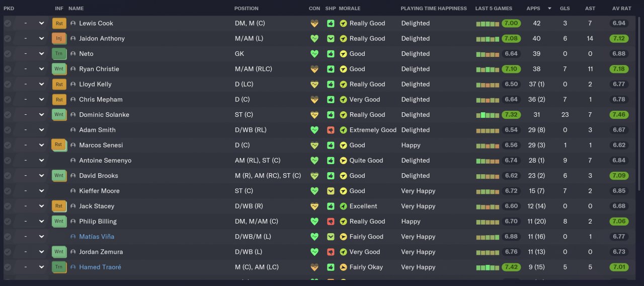Click Dominic Solanke's 7.32 last-five-games rating badge
644x286 pixels.
(511, 115)
